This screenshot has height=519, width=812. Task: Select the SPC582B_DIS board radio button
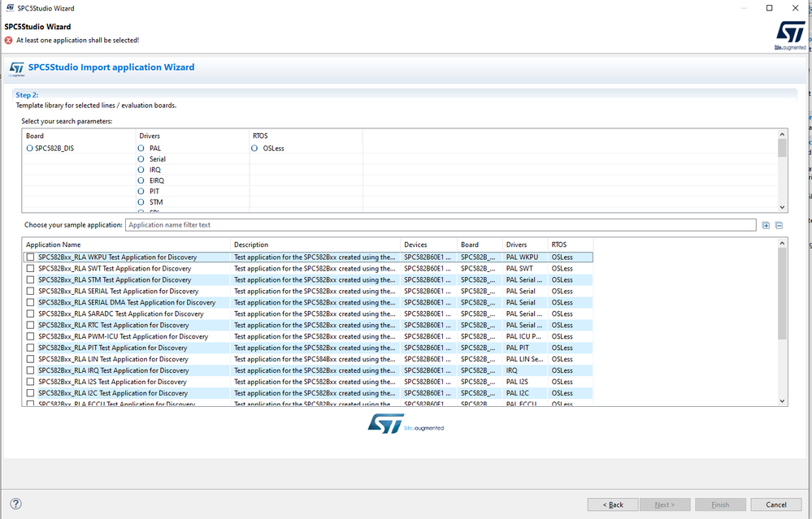pyautogui.click(x=29, y=148)
